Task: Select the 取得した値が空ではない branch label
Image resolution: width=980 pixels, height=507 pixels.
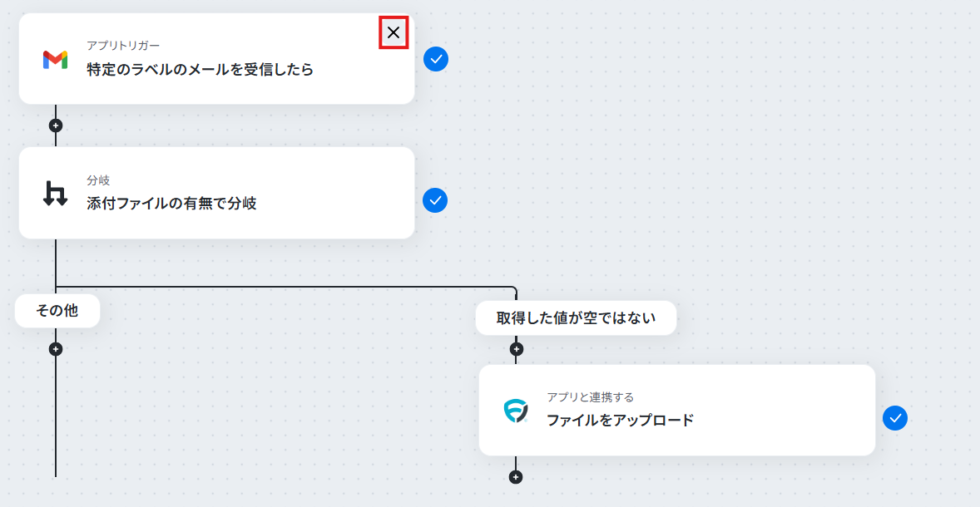Action: 576,317
